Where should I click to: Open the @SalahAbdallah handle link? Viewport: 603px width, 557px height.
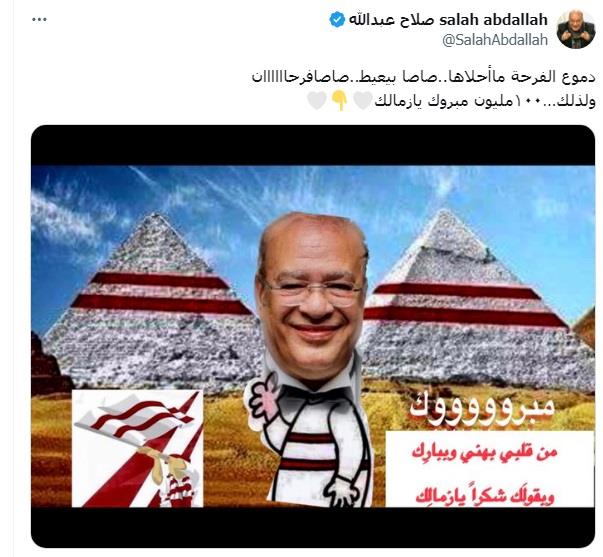[x=495, y=40]
